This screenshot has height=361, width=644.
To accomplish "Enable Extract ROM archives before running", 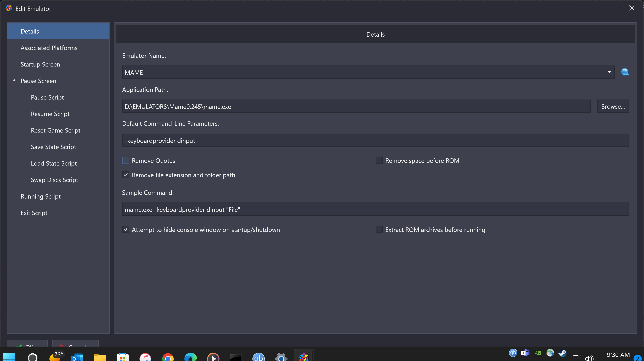I will pos(379,229).
